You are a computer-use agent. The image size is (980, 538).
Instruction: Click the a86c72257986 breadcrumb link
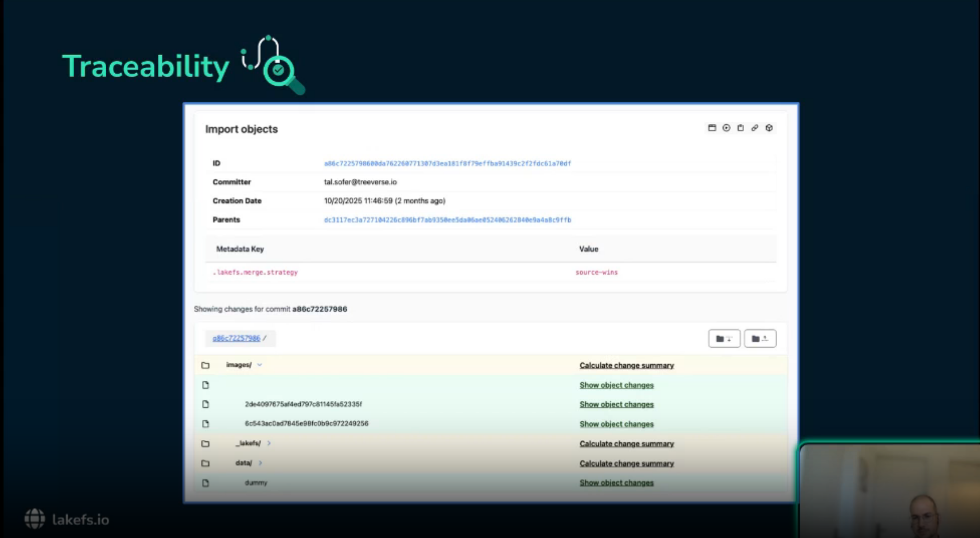tap(236, 338)
